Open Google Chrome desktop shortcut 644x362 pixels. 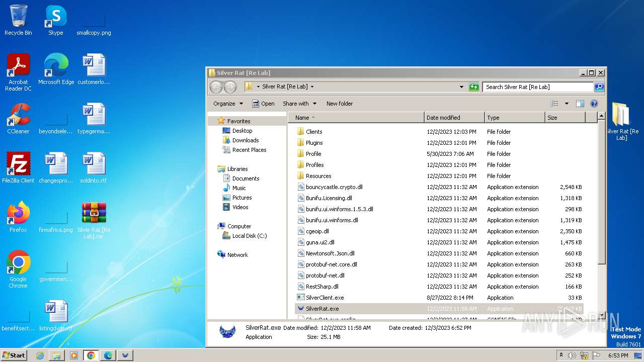tap(18, 269)
